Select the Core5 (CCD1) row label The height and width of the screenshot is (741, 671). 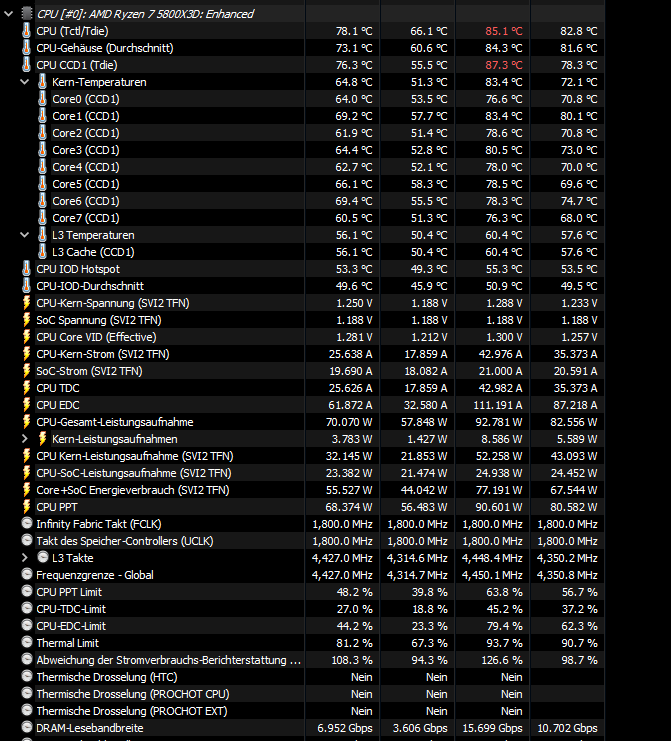[x=86, y=184]
